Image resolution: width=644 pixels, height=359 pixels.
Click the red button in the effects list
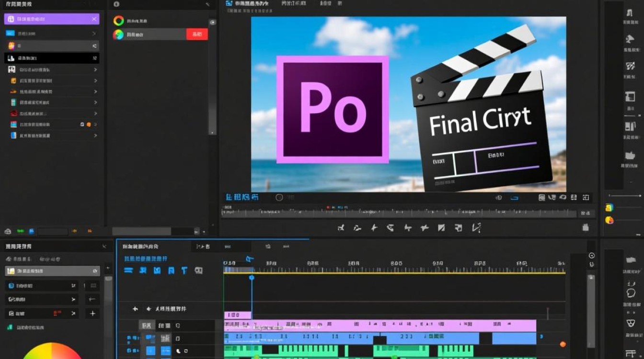196,34
